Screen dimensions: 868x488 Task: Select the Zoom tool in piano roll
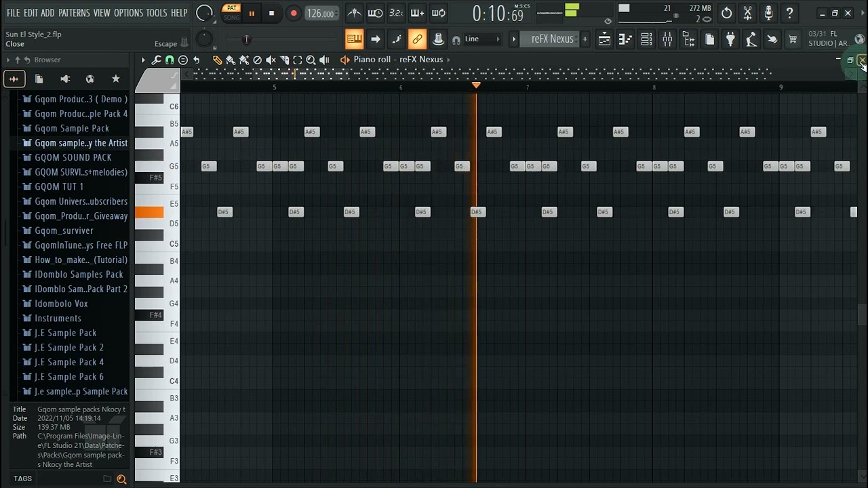coord(311,60)
